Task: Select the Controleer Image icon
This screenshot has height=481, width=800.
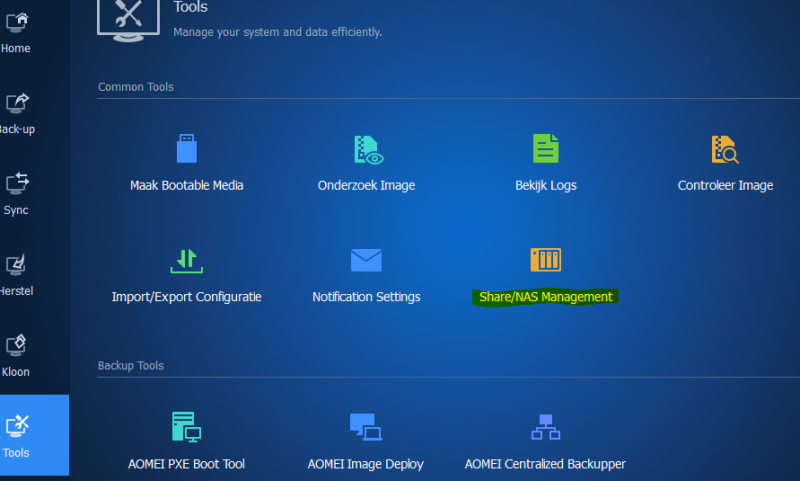Action: tap(725, 149)
